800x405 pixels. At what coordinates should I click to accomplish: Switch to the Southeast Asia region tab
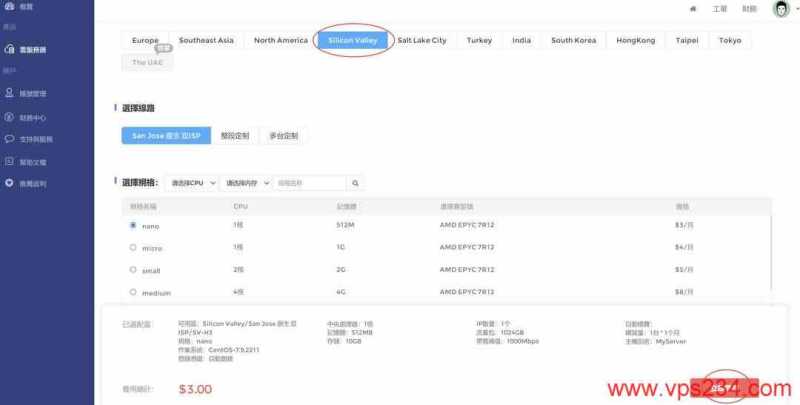point(206,40)
